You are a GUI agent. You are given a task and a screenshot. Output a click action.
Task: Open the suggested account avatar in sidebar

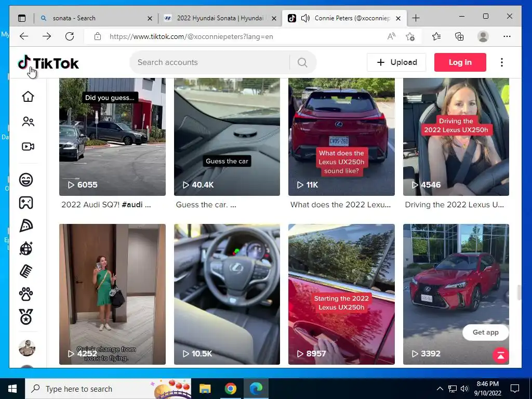pos(27,348)
